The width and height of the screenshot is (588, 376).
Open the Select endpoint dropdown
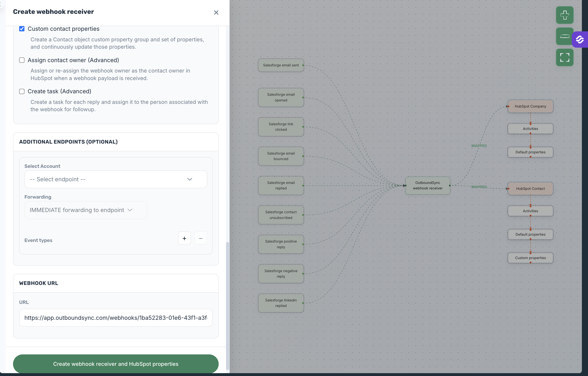pos(115,179)
